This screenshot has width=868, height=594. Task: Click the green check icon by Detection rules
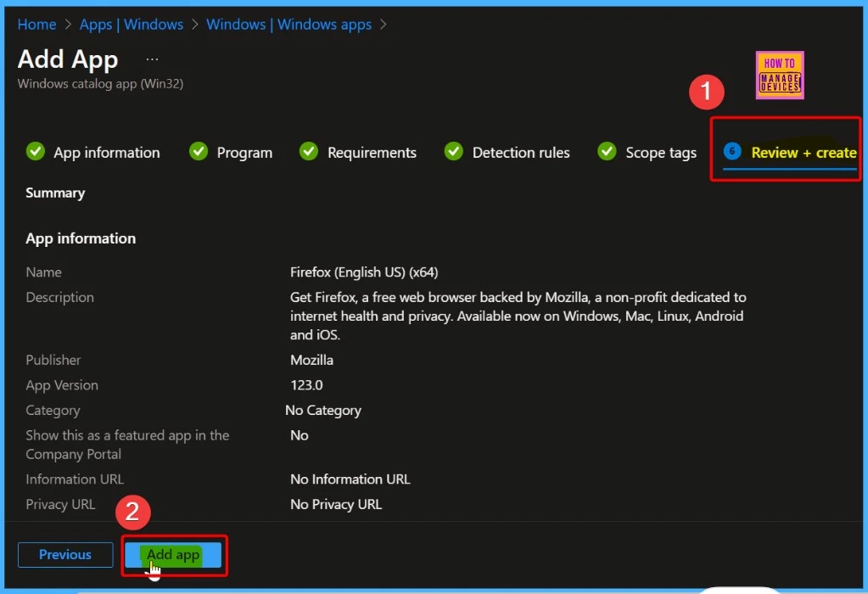453,151
